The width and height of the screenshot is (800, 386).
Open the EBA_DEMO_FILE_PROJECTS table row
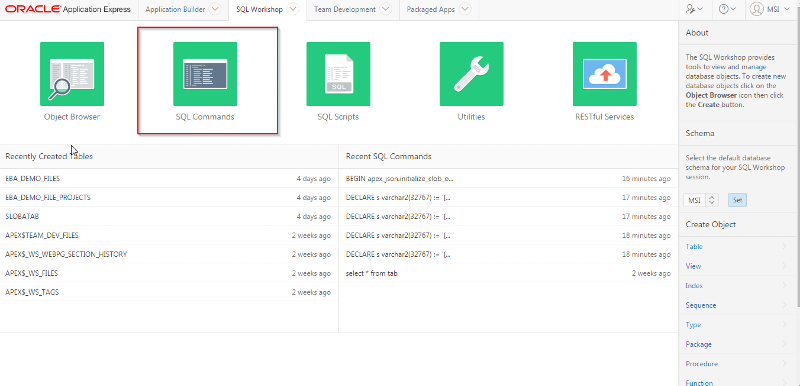(168, 197)
